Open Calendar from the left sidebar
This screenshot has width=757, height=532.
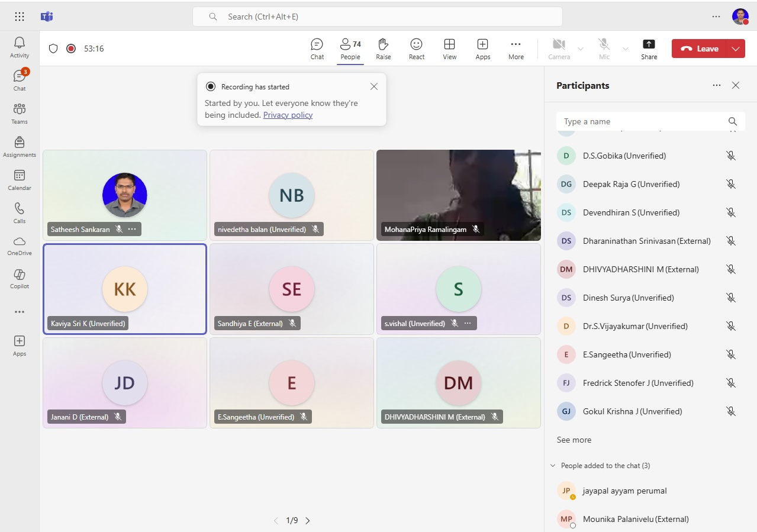click(x=20, y=180)
